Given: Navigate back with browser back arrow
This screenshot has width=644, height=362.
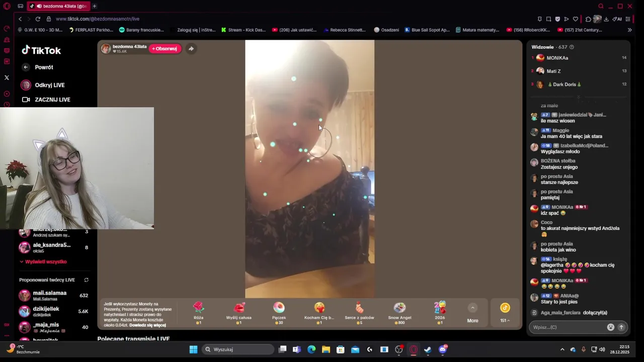Looking at the screenshot, I should 20,19.
